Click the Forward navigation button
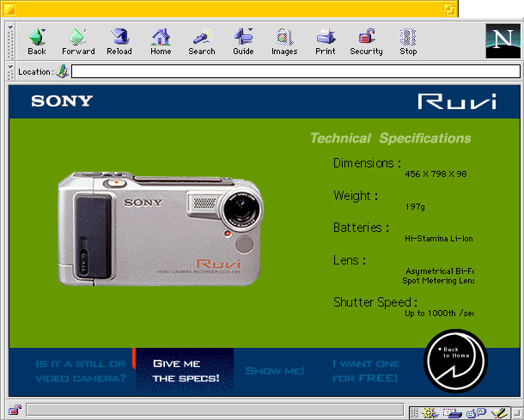Viewport: 524px width, 420px height. coord(78,42)
